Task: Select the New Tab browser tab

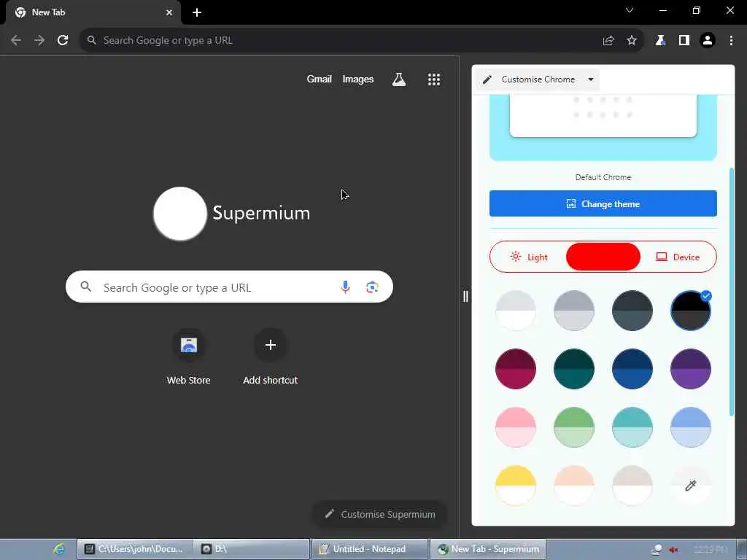Action: [93, 12]
